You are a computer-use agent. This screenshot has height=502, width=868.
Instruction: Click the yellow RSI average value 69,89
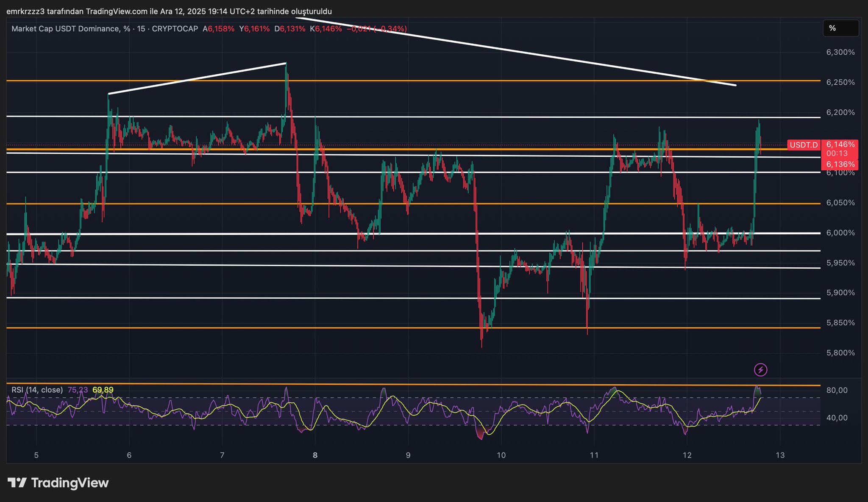click(x=103, y=390)
